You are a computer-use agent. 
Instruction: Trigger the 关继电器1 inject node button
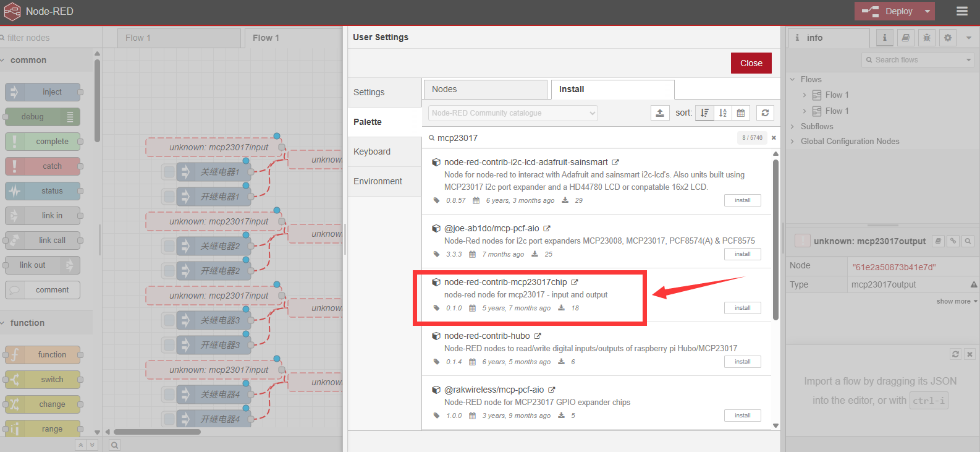169,172
